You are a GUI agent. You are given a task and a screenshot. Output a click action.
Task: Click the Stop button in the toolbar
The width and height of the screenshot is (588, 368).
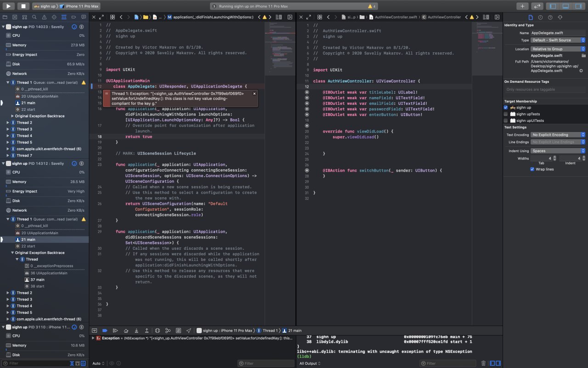click(x=24, y=6)
